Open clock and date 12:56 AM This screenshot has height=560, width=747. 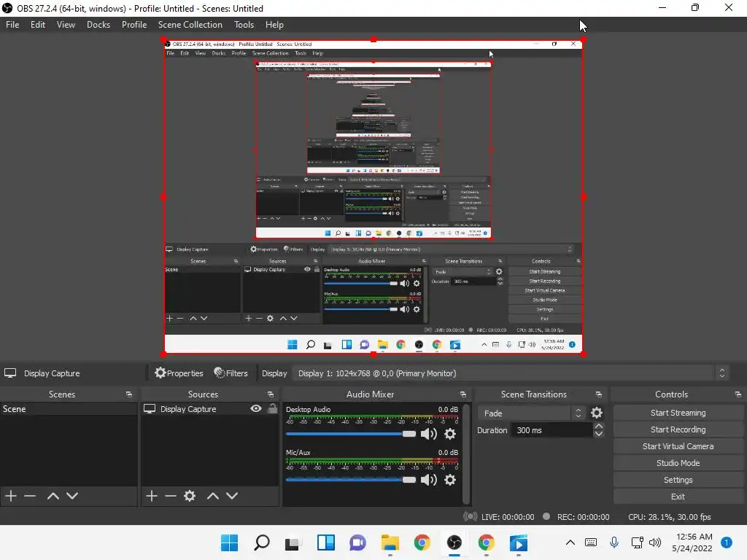694,542
